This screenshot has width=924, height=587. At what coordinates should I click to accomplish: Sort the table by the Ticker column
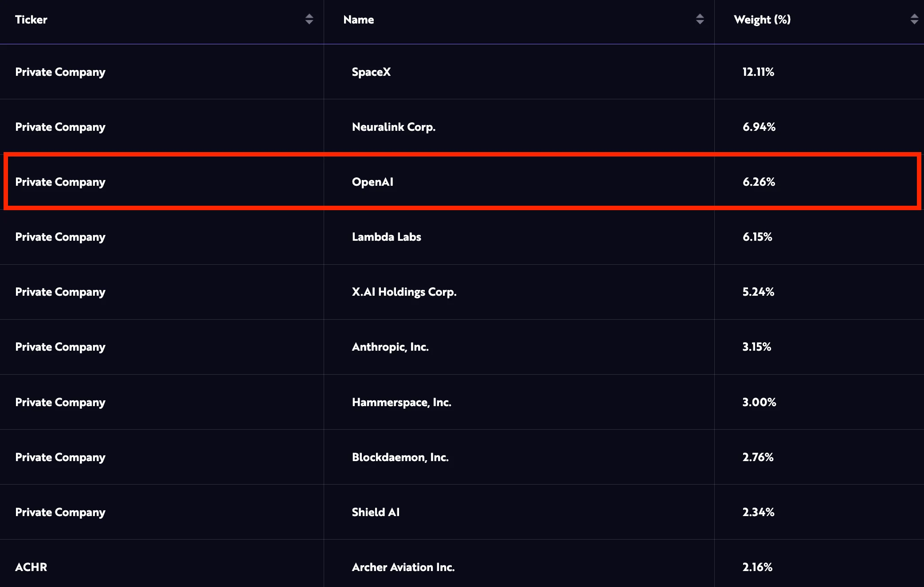click(309, 19)
